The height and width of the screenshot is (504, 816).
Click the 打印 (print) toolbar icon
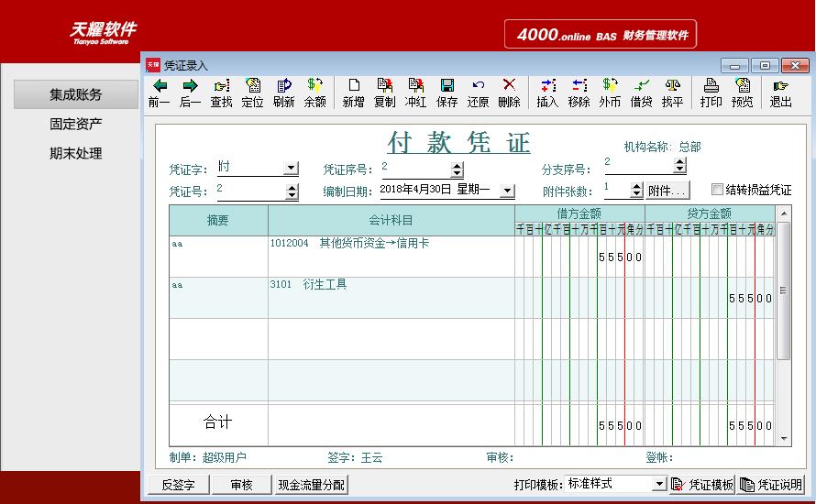(x=711, y=86)
